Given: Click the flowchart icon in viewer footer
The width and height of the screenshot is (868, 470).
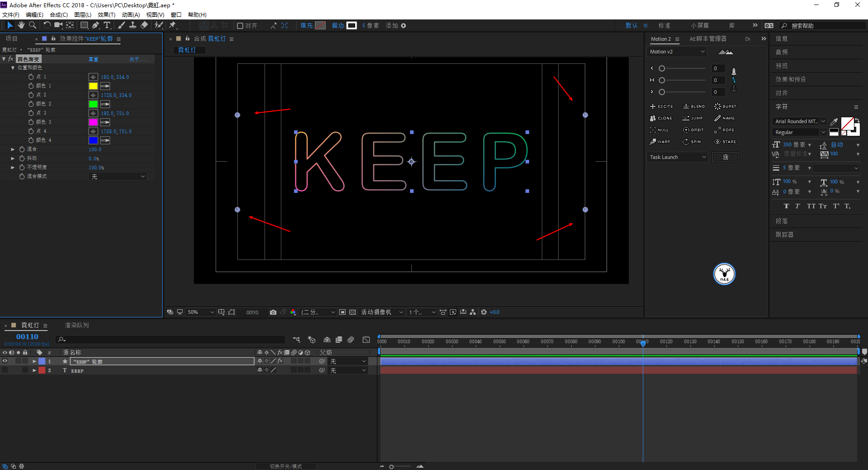Looking at the screenshot, I should pyautogui.click(x=473, y=312).
